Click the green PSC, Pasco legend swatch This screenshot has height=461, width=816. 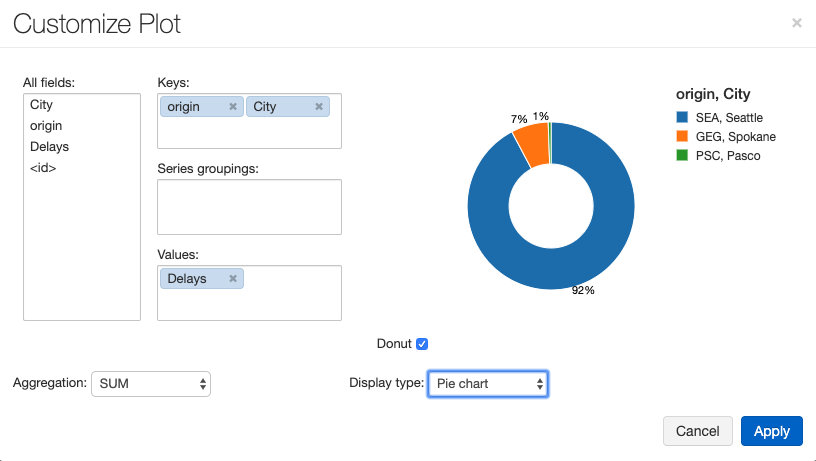tap(682, 155)
